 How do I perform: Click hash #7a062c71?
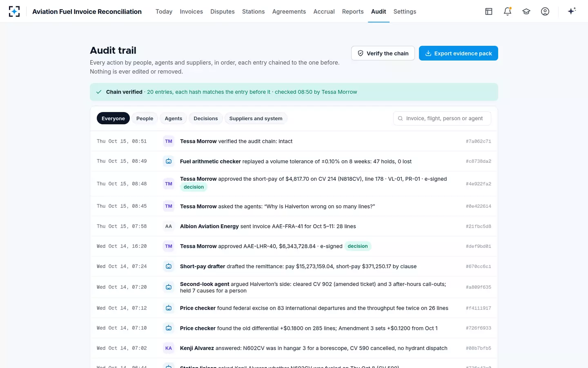click(479, 141)
